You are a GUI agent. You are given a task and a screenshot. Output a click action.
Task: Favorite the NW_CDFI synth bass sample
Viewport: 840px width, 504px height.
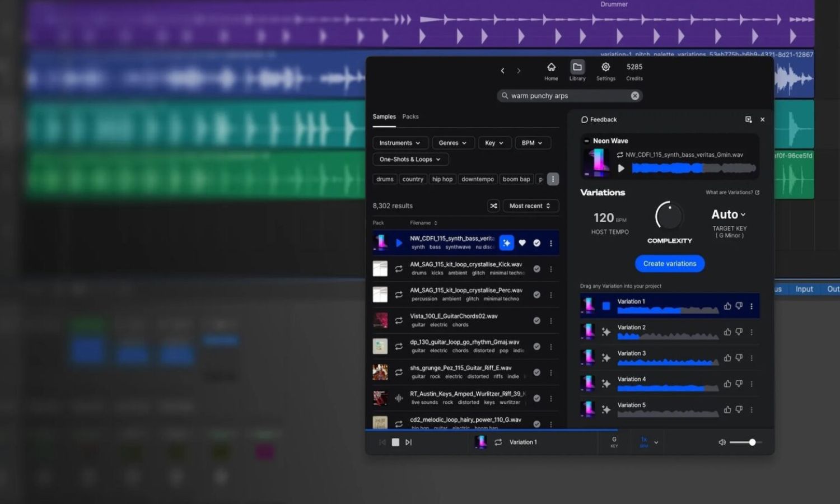(x=522, y=243)
